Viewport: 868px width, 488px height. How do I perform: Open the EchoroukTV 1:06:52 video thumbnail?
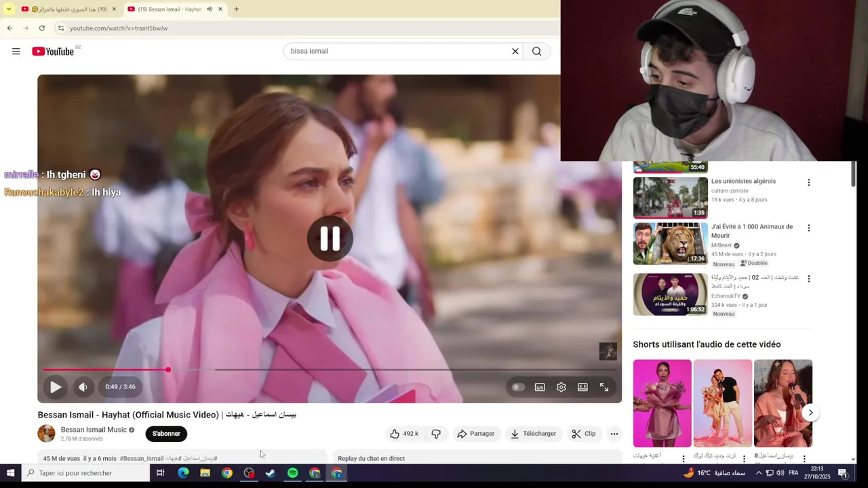tap(670, 294)
